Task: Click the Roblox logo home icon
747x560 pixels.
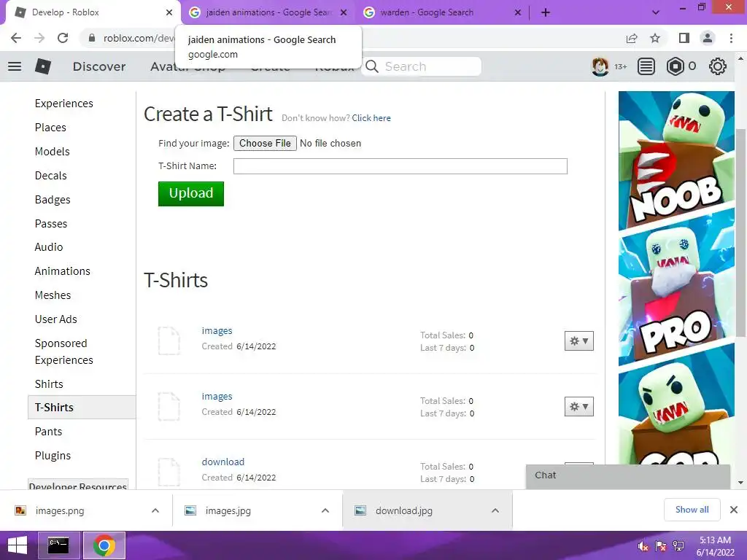Action: click(43, 66)
